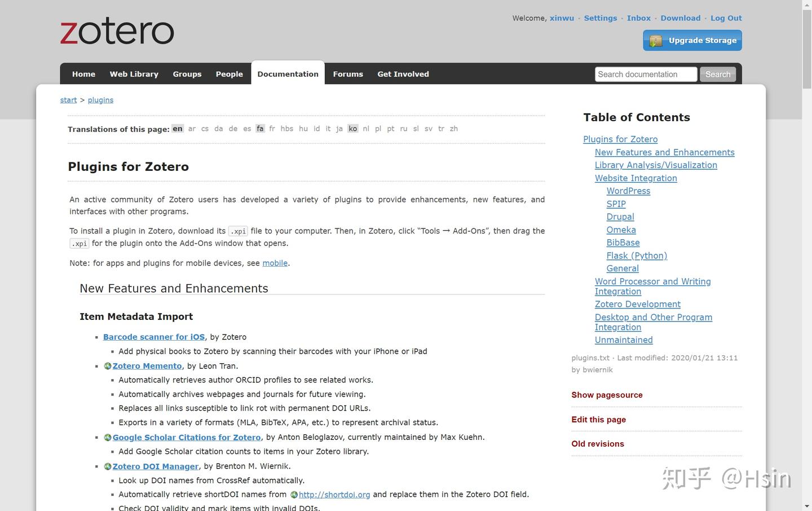Click the vertical scrollbar thumb

coord(807,50)
